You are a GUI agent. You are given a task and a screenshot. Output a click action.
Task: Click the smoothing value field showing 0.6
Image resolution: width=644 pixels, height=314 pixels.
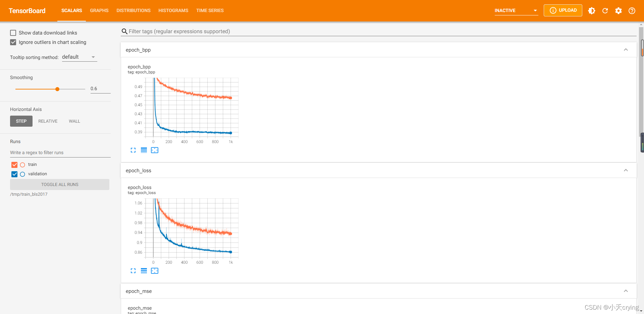coord(100,89)
